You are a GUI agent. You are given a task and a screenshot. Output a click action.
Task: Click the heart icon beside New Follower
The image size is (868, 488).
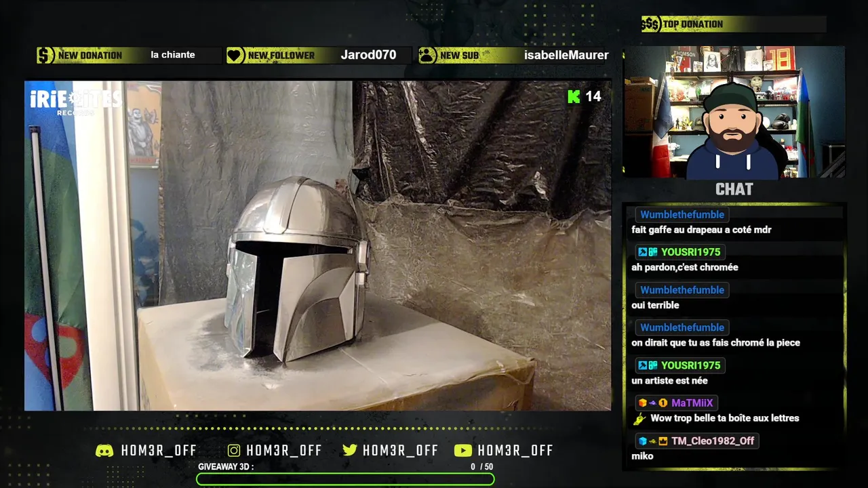point(235,55)
